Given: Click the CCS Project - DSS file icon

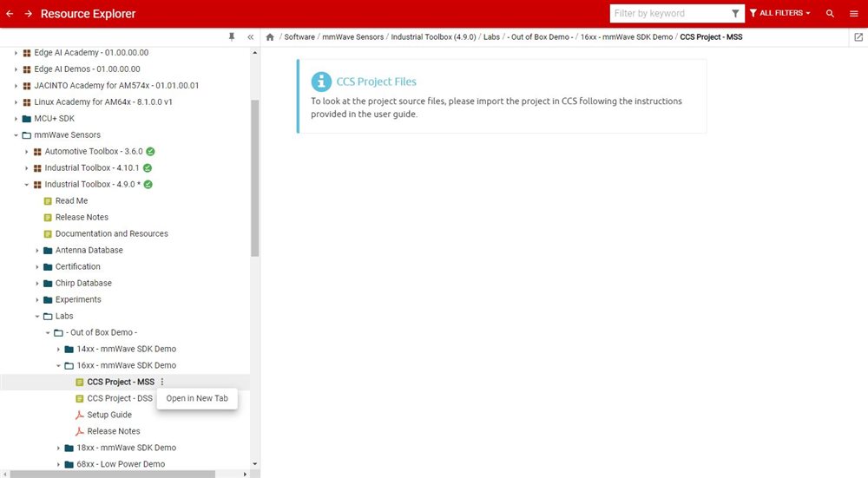Looking at the screenshot, I should tap(80, 398).
